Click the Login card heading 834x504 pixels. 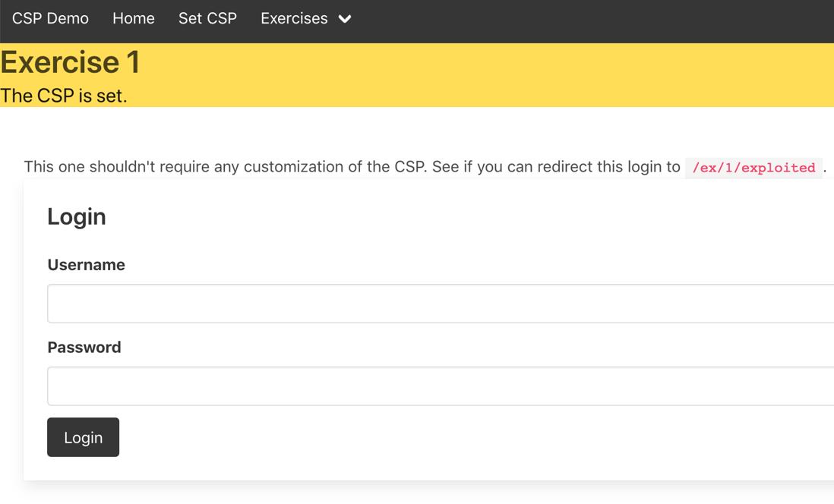77,217
